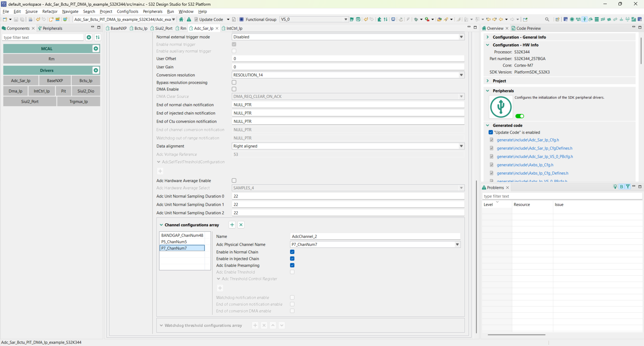Image resolution: width=644 pixels, height=346 pixels.
Task: Open the Trgmux_Ip driver component
Action: point(78,102)
